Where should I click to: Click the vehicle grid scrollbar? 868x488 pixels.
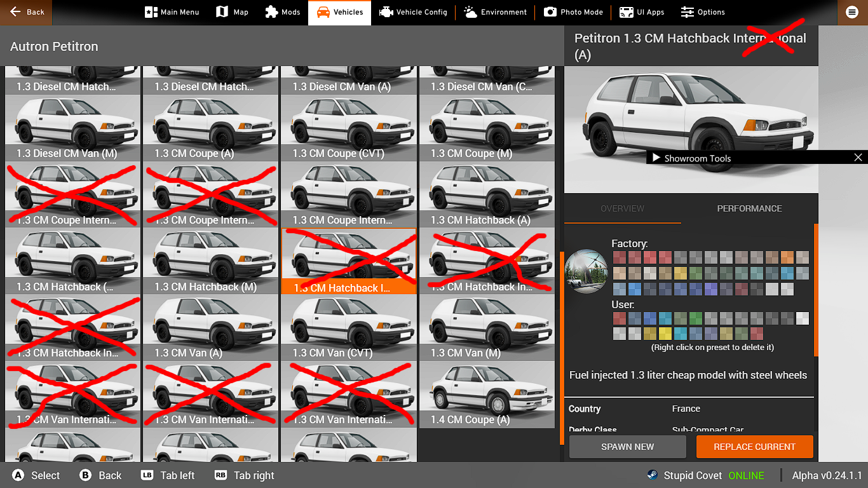(x=562, y=348)
